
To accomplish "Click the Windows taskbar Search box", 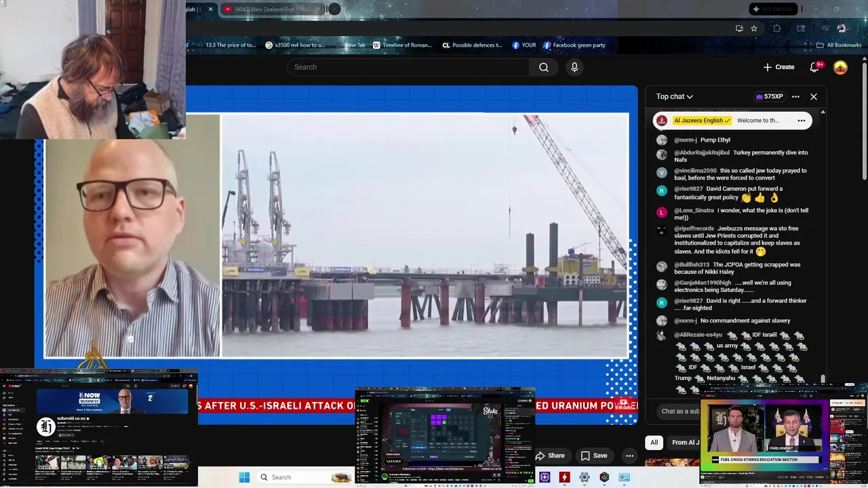I will point(305,477).
